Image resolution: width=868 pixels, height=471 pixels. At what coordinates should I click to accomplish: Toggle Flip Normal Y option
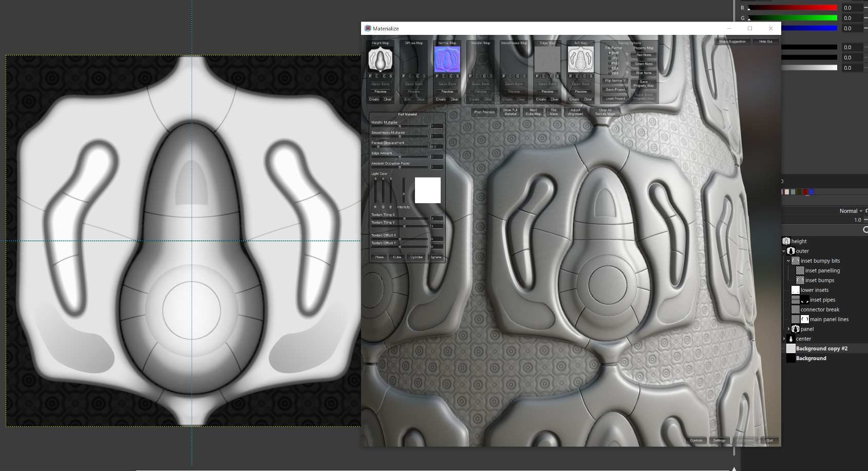tap(615, 81)
